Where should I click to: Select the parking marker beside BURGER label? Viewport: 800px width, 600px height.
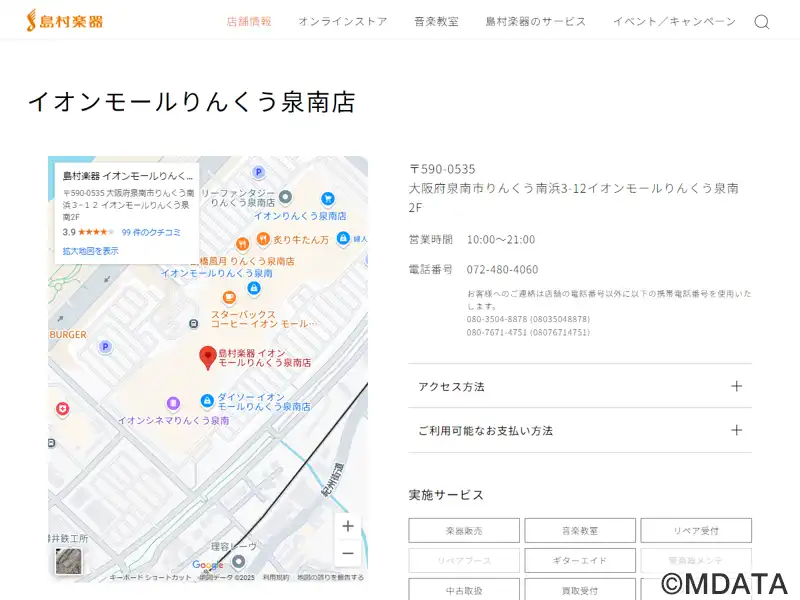105,347
